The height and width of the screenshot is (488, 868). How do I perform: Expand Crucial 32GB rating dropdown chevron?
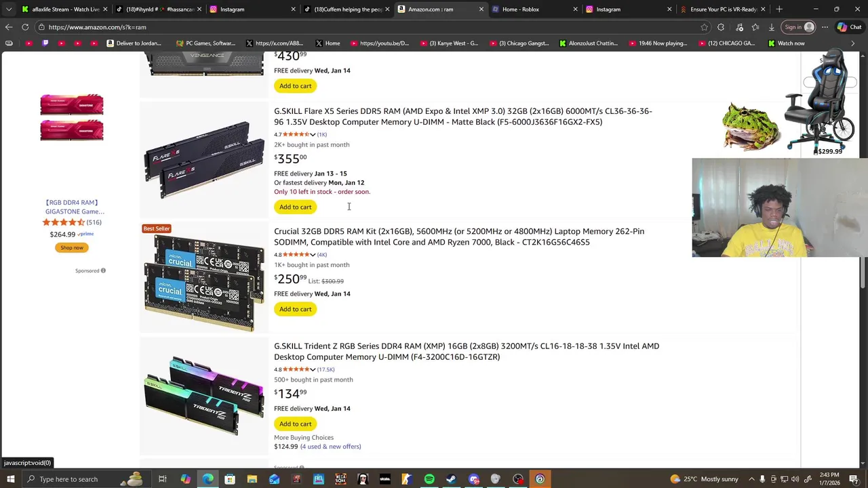point(313,254)
